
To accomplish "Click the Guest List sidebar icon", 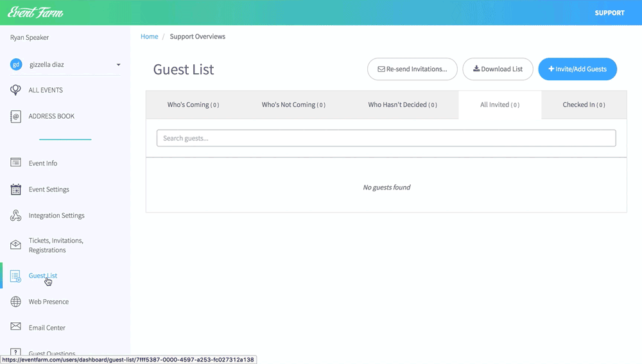I will 15,277.
